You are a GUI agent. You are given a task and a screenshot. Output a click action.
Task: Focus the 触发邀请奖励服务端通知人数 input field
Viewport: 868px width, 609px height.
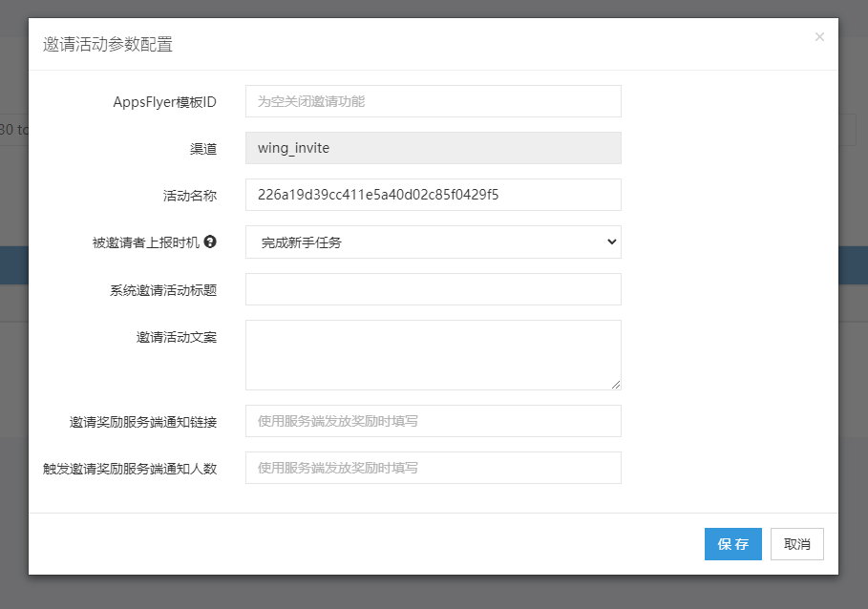click(x=434, y=468)
